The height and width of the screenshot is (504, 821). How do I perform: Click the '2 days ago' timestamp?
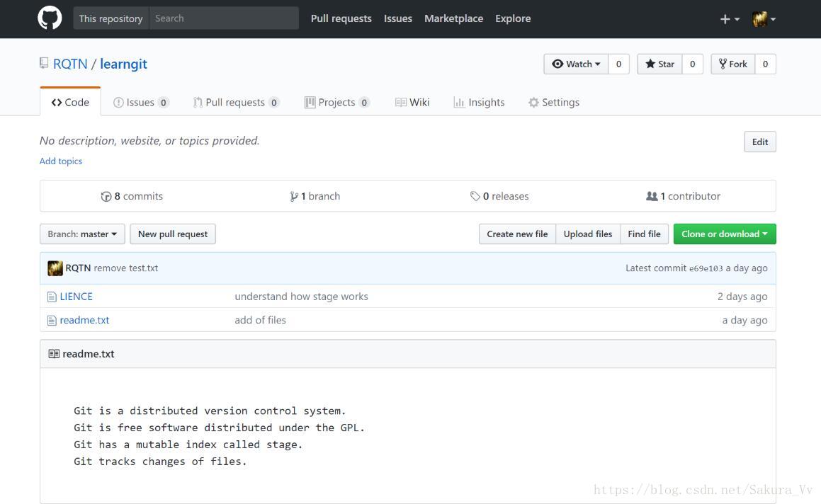tap(742, 297)
